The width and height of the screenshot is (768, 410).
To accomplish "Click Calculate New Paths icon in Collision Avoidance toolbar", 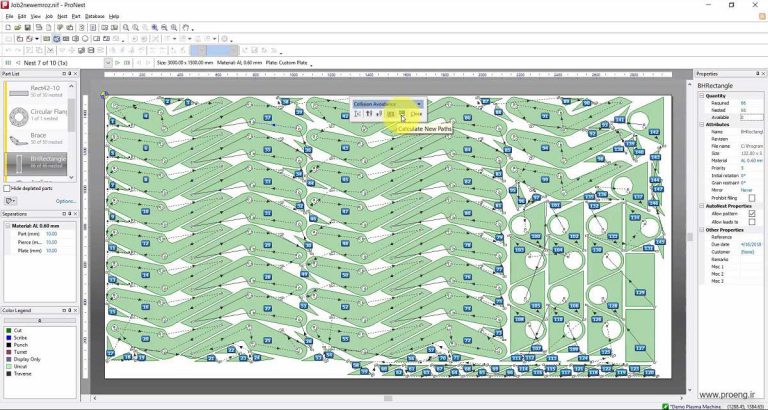I will pos(402,115).
